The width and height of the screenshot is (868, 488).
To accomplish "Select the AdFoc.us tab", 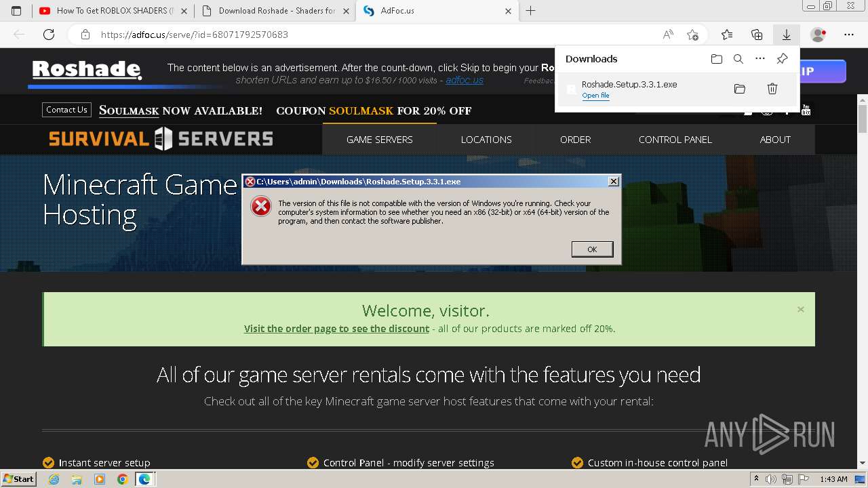I will (x=397, y=11).
